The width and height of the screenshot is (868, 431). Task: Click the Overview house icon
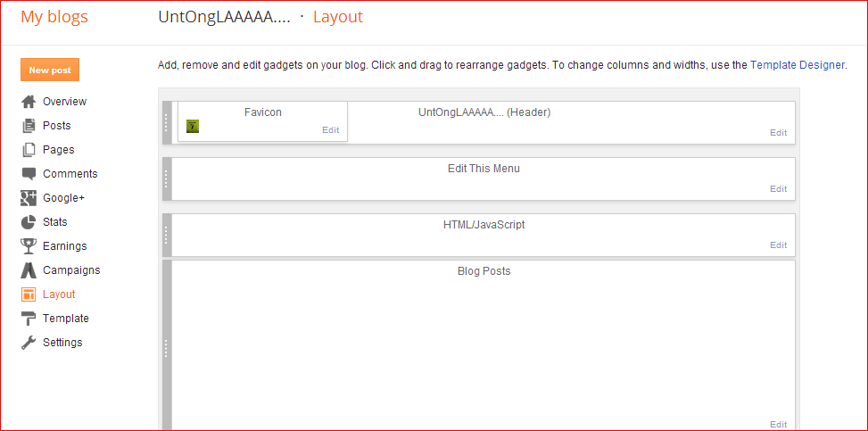pos(29,102)
